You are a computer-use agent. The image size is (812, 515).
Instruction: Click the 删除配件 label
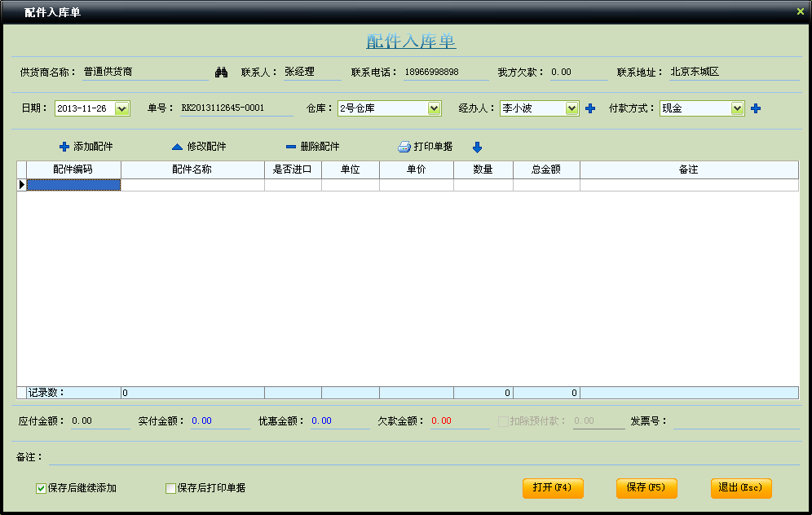tap(320, 147)
